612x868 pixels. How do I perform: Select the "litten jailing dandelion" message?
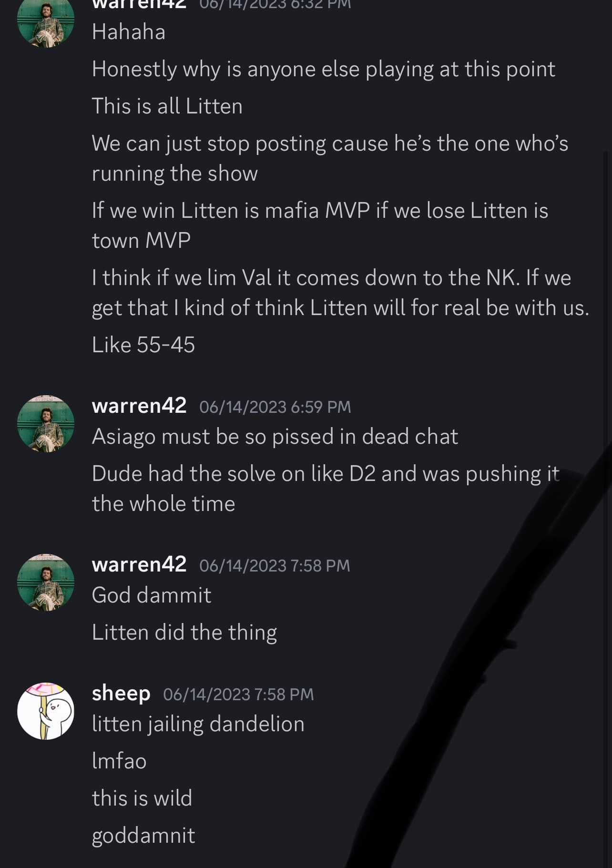click(x=198, y=724)
